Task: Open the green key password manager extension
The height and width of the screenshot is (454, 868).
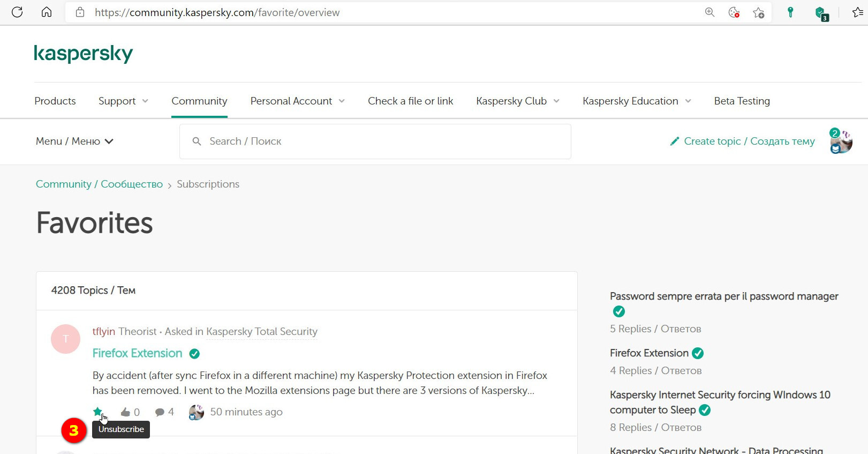Action: [x=790, y=12]
